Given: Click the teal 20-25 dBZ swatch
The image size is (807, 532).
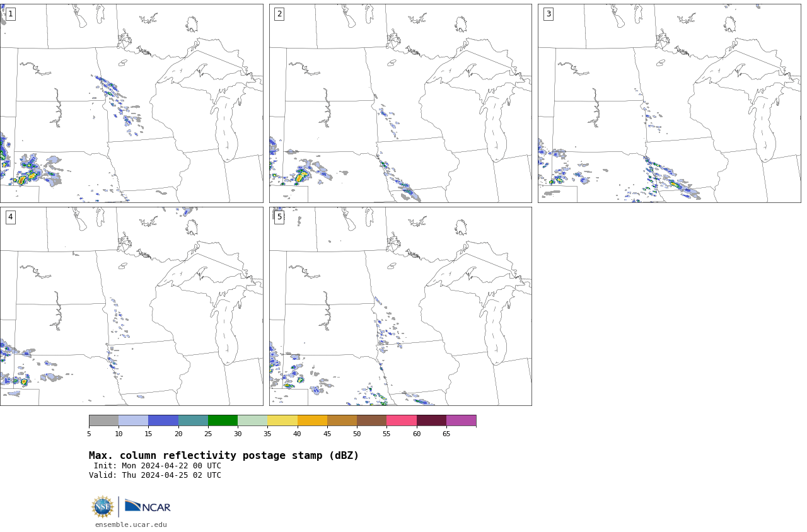Looking at the screenshot, I should click(x=193, y=420).
